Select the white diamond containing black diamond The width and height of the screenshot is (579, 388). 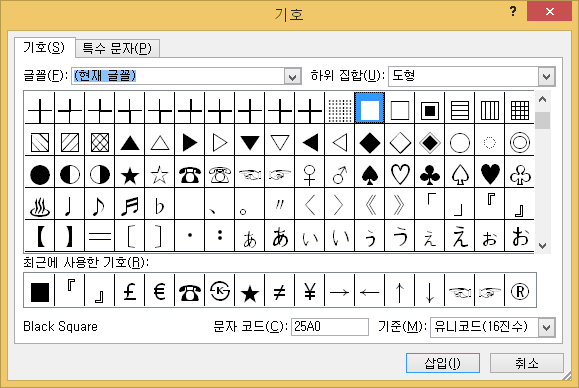[x=429, y=142]
